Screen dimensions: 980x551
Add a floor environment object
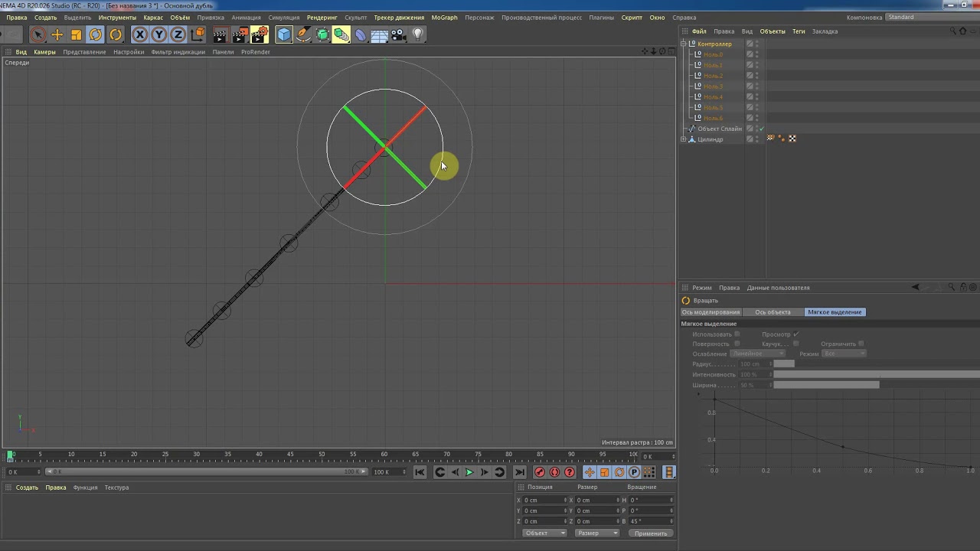click(380, 34)
